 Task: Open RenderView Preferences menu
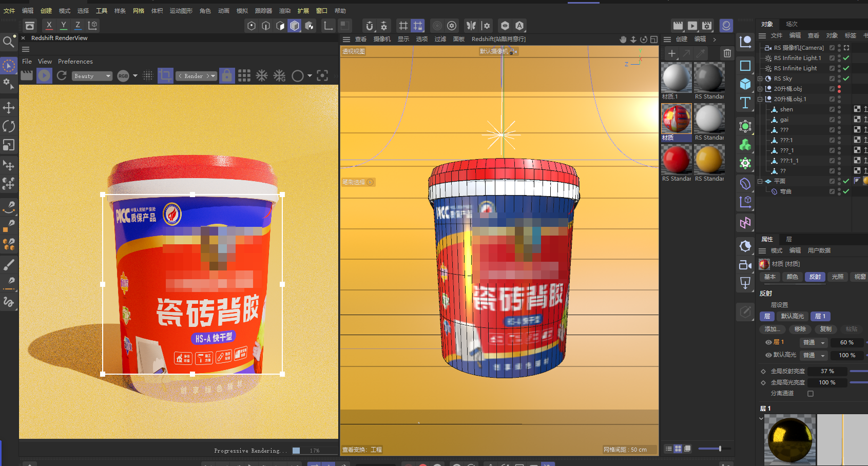75,62
